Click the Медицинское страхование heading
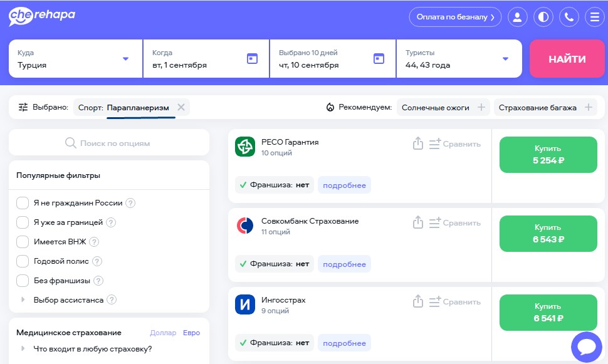Screen dimensions: 608x364 (x=68, y=333)
